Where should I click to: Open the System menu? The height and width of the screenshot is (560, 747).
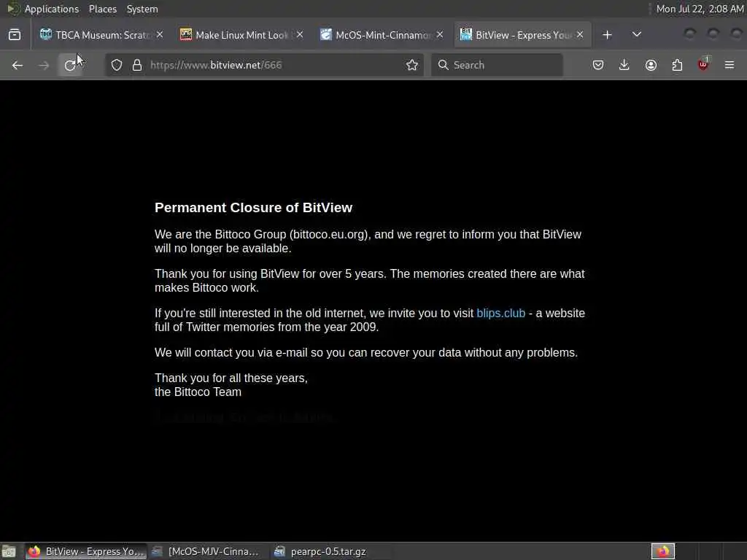pyautogui.click(x=142, y=9)
